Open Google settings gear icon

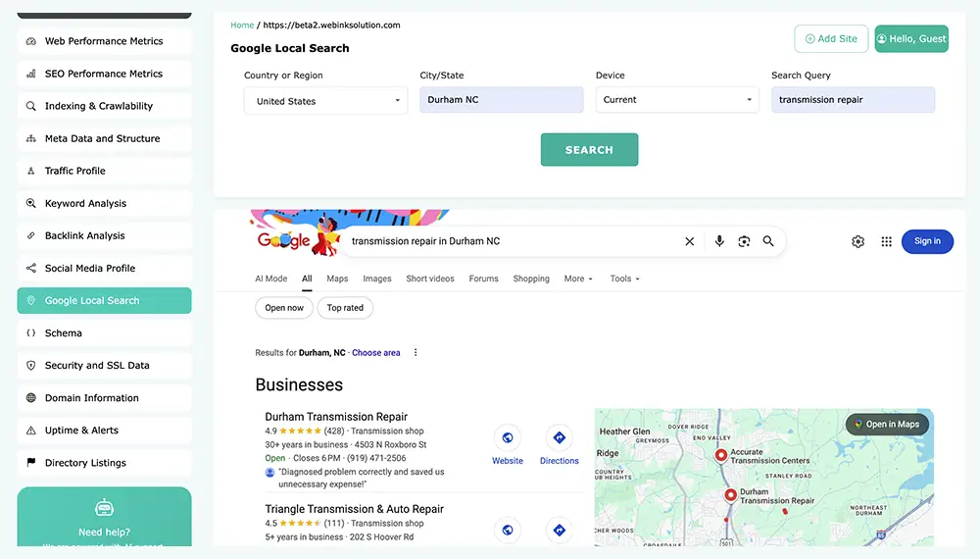point(858,241)
